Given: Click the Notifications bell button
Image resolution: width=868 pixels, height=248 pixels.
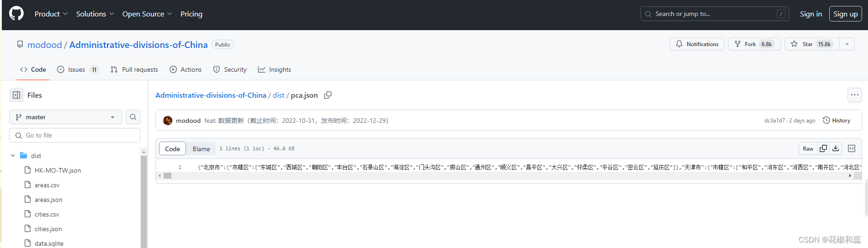Looking at the screenshot, I should click(697, 44).
